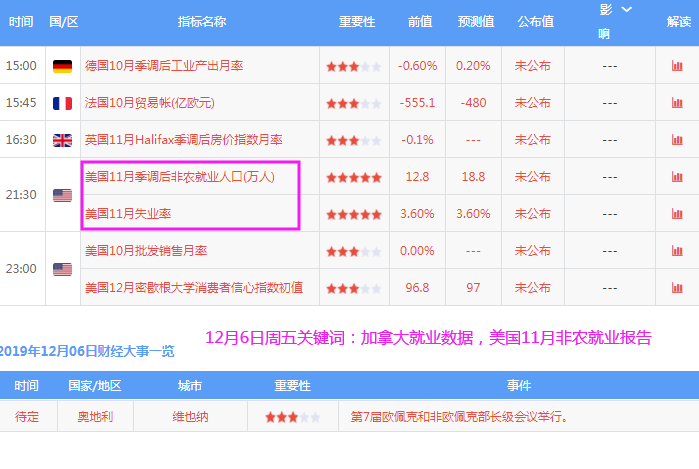The height and width of the screenshot is (469, 699).
Task: Click the 15:45 time cell
Action: [21, 103]
